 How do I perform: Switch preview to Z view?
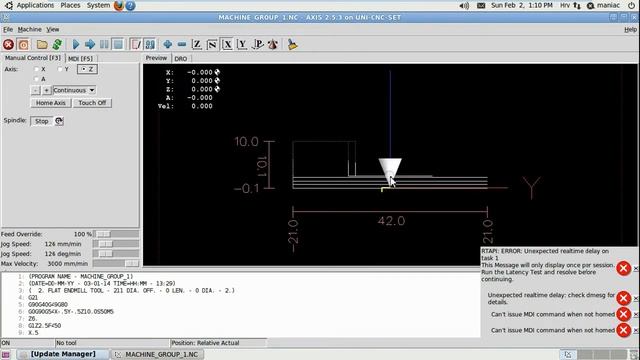coord(197,44)
